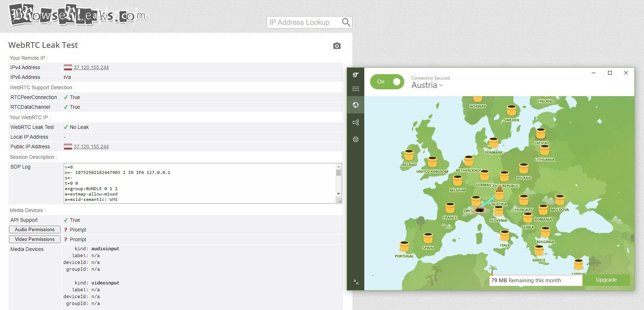Click the 'No Leak' result text
Screen dimensions: 644x310
79,127
